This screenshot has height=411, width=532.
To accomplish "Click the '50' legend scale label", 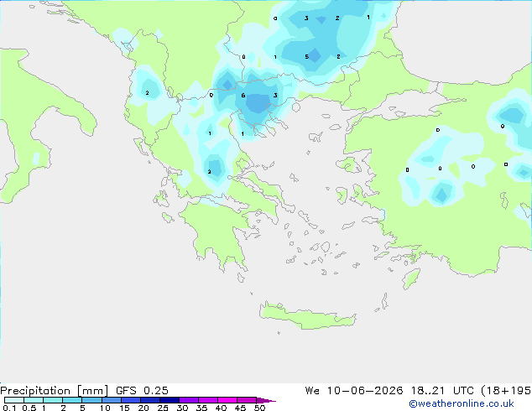I will [259, 408].
